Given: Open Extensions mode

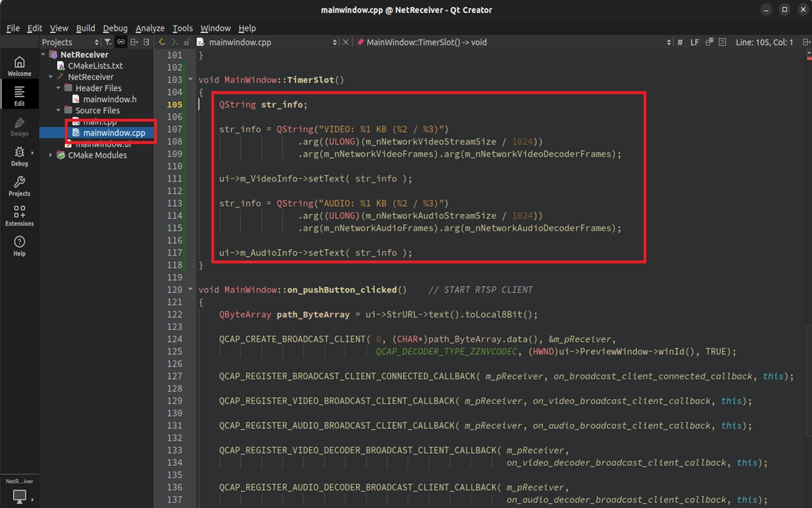Looking at the screenshot, I should click(19, 216).
